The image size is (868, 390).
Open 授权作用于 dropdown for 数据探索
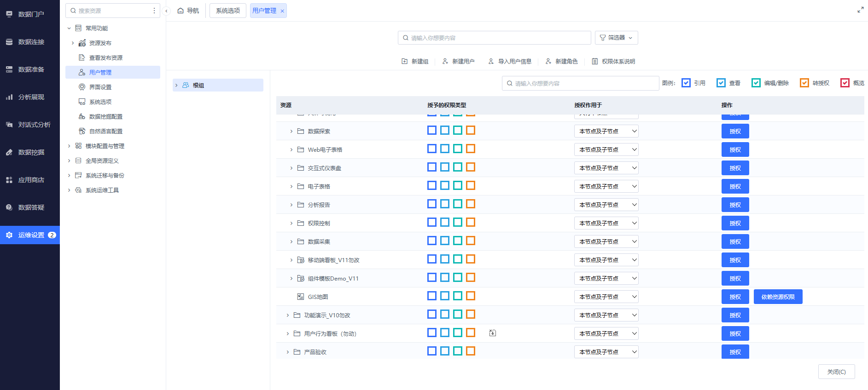tap(606, 131)
